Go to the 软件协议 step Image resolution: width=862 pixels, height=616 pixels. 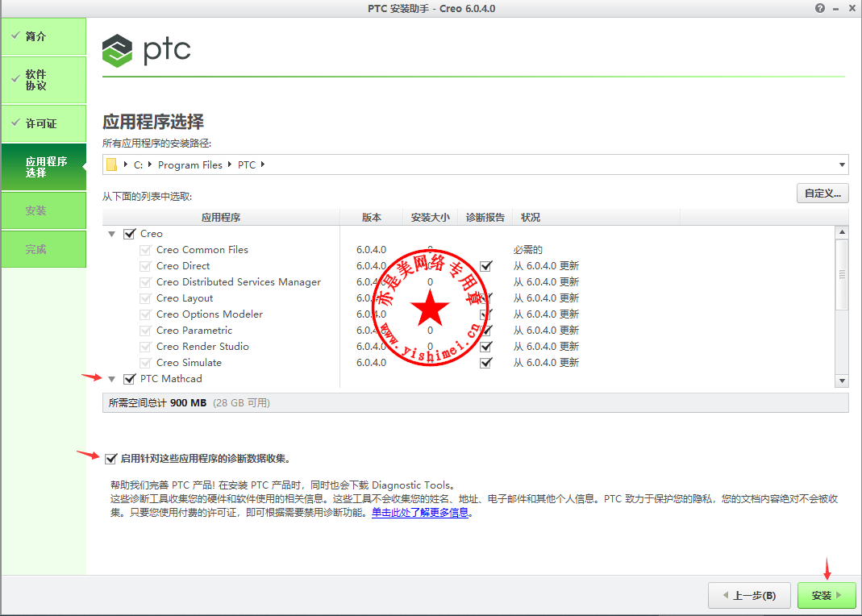[44, 80]
